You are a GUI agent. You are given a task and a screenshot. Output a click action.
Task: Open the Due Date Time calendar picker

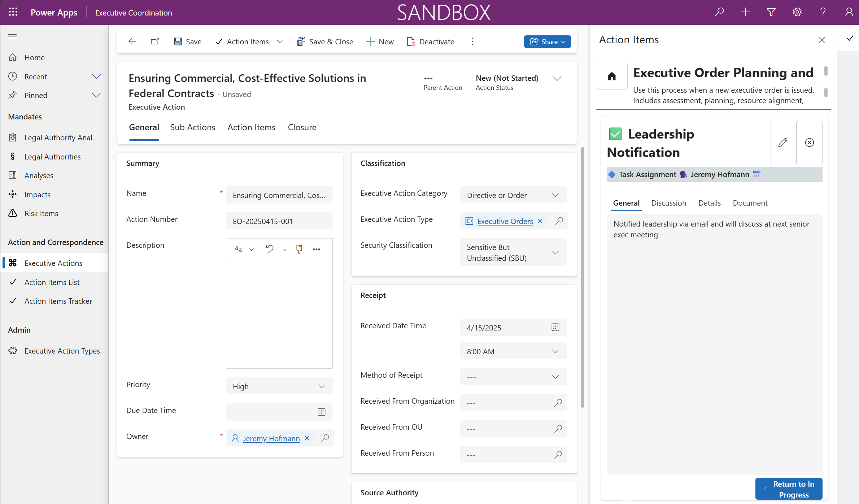(x=322, y=412)
